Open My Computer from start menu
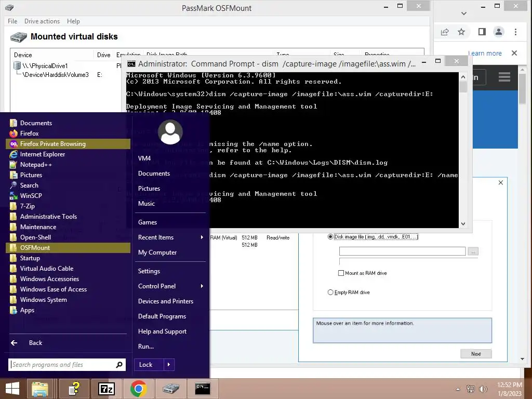 pyautogui.click(x=157, y=252)
